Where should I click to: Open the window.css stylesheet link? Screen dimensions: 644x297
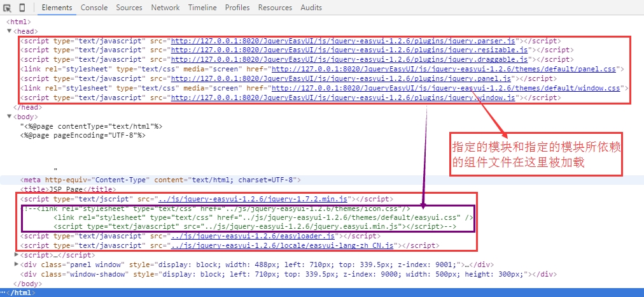coord(446,88)
